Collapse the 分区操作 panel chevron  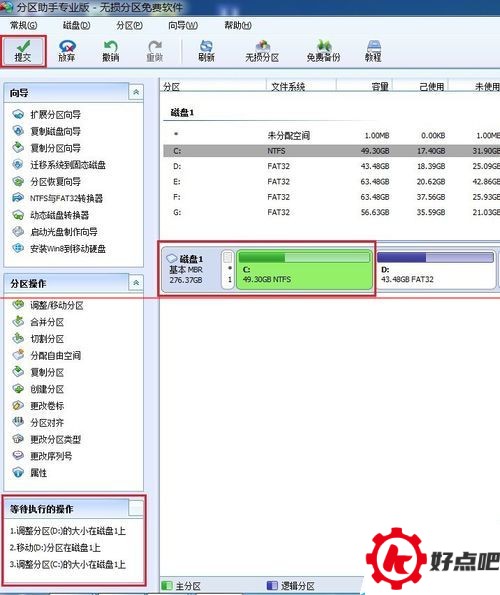coord(136,283)
